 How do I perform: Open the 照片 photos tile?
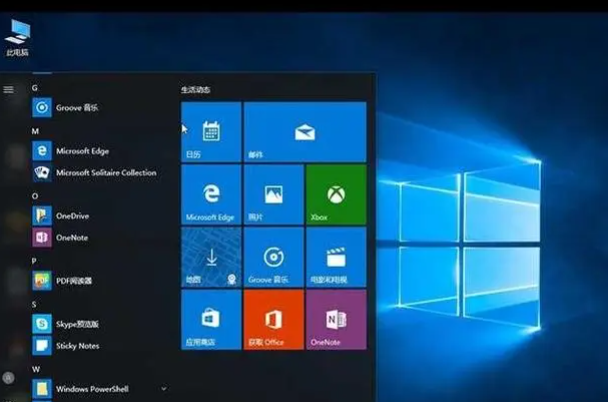point(274,195)
